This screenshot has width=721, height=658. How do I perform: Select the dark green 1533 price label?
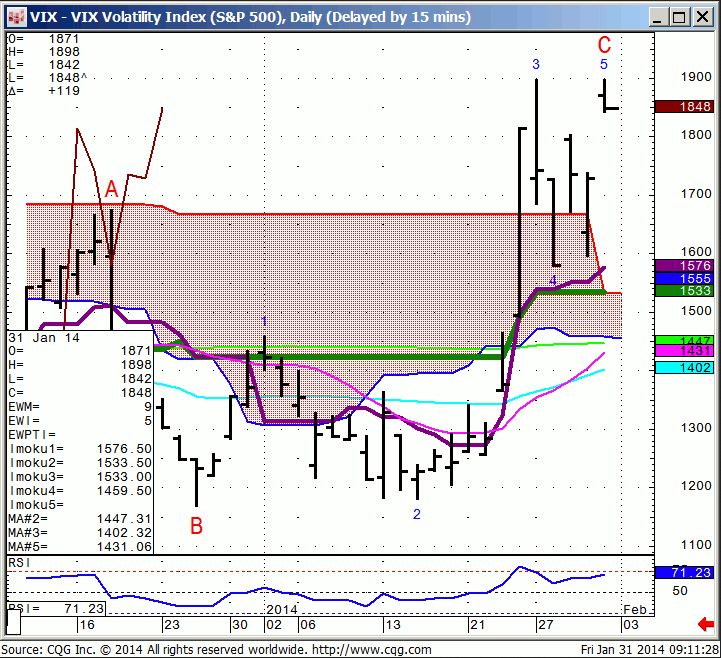(x=685, y=291)
